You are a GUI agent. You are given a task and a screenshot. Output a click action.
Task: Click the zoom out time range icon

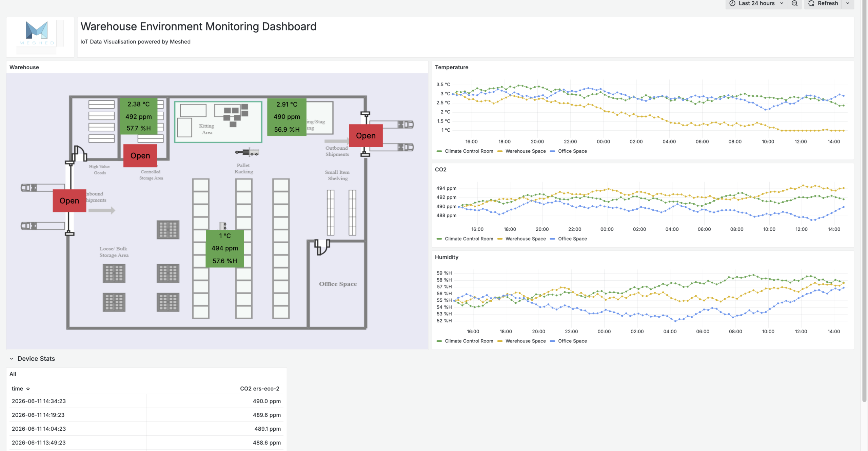(x=794, y=3)
